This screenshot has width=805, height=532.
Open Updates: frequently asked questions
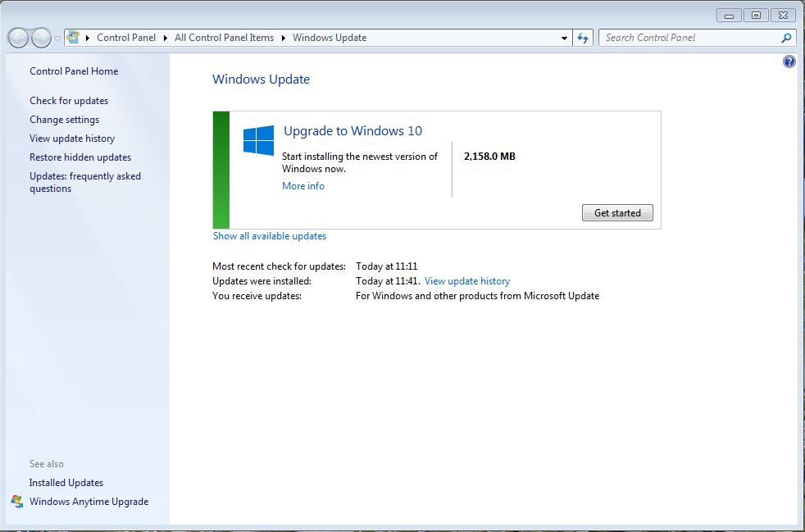point(85,182)
